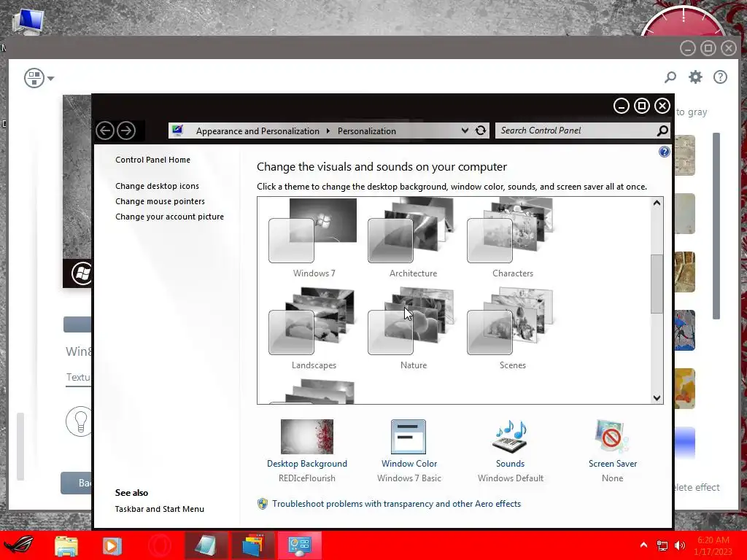Open Opera browser from taskbar

coord(159,545)
